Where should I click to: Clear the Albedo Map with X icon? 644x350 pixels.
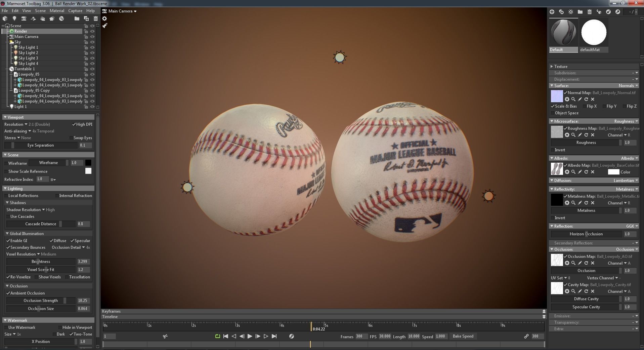[x=593, y=172]
